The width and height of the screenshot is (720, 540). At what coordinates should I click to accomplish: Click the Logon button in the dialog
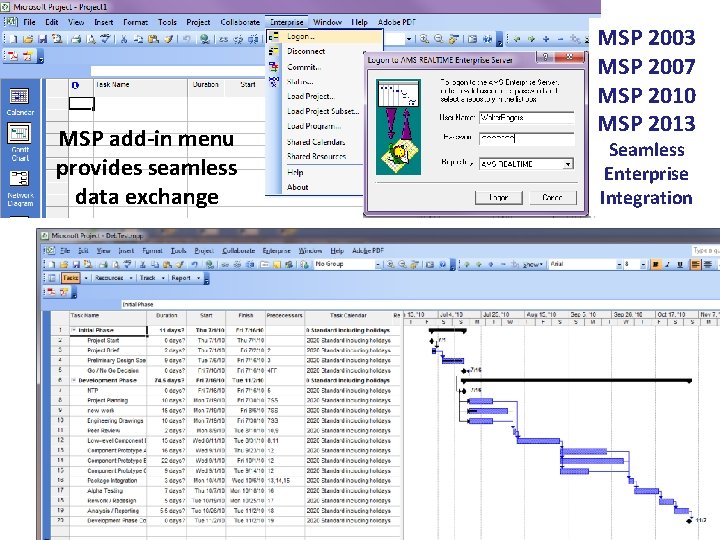499,197
